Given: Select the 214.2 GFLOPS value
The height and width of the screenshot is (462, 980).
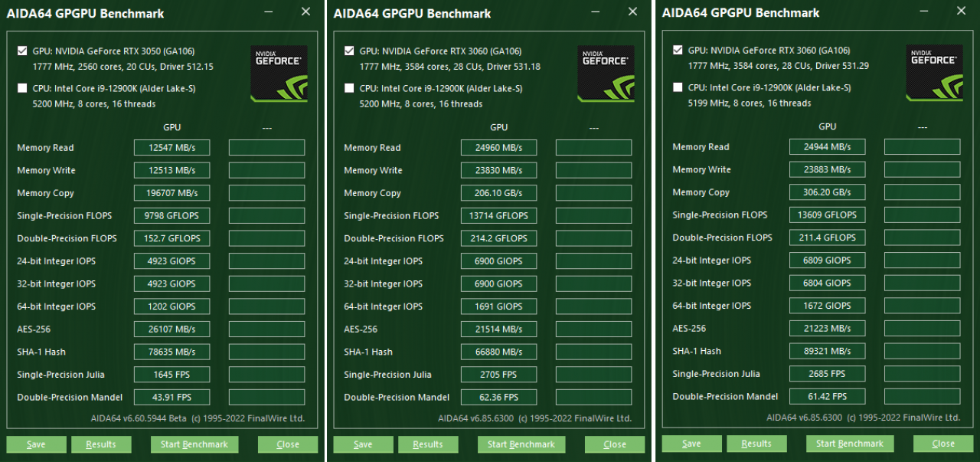Looking at the screenshot, I should (498, 238).
